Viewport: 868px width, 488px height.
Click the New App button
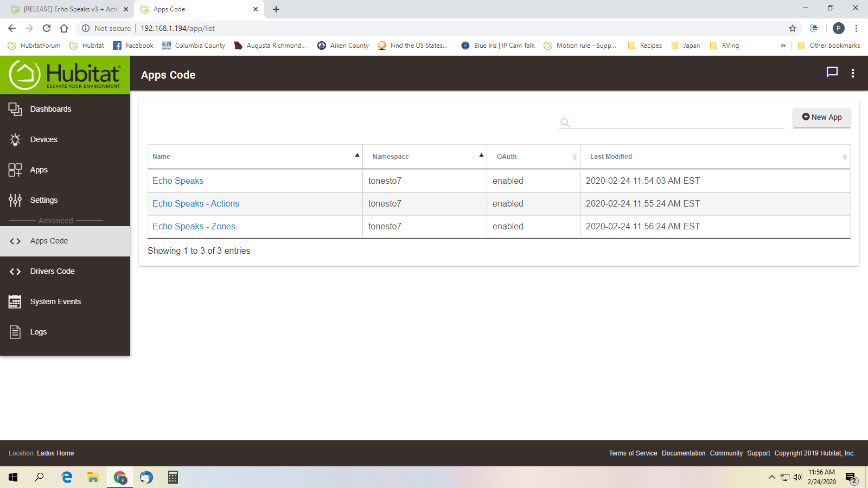click(x=821, y=117)
